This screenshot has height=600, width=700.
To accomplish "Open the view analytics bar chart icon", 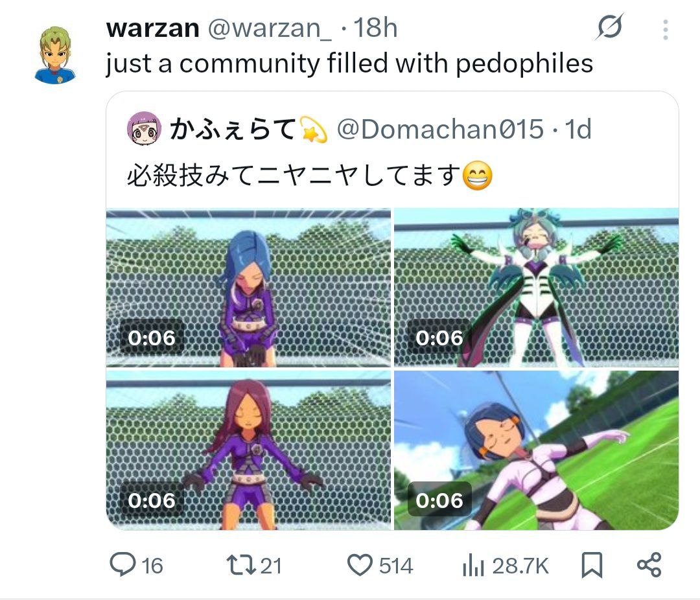I will click(x=473, y=565).
